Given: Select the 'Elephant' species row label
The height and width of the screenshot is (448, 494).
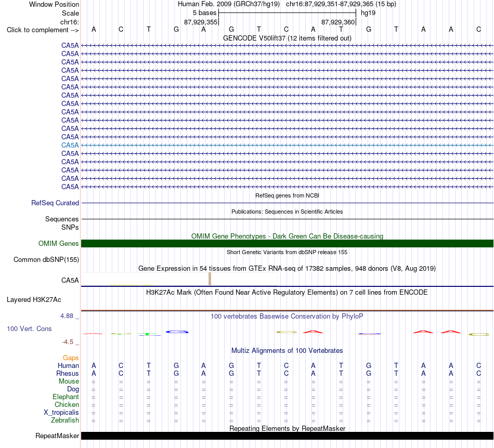Looking at the screenshot, I should [x=66, y=397].
